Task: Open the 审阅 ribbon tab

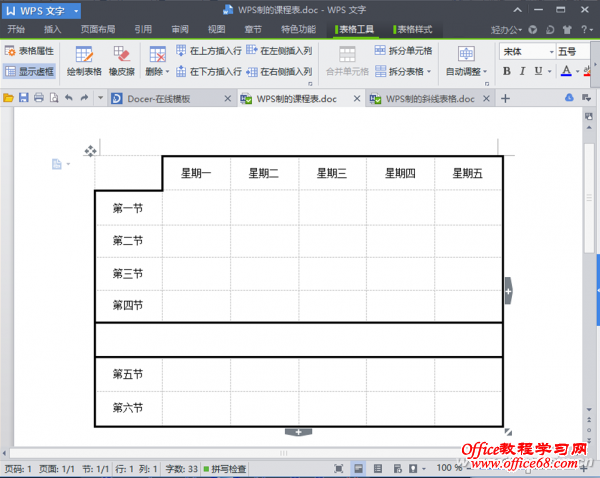Action: (x=180, y=29)
